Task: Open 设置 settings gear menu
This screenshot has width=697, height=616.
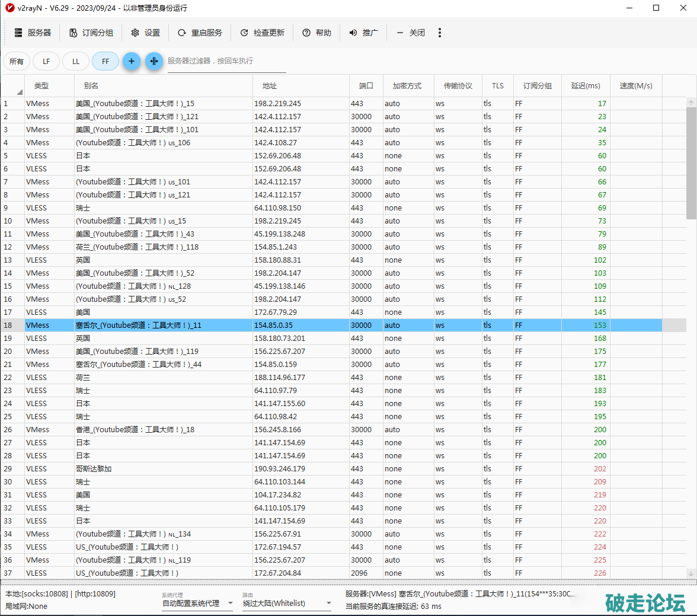Action: tap(145, 33)
